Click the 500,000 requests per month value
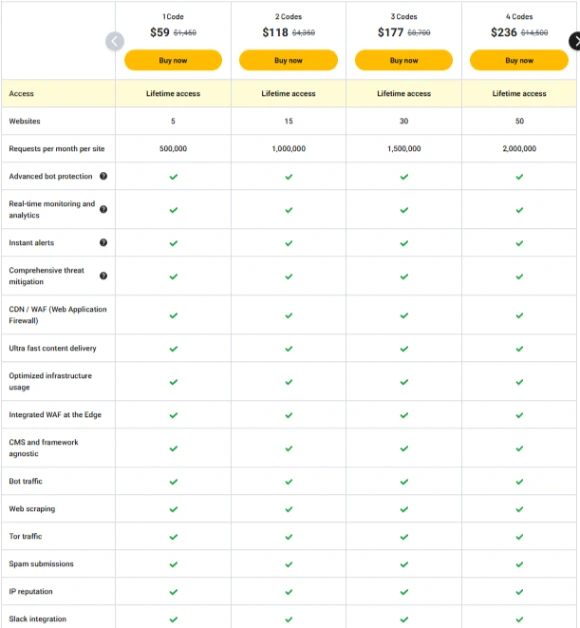The image size is (580, 628). pos(173,149)
